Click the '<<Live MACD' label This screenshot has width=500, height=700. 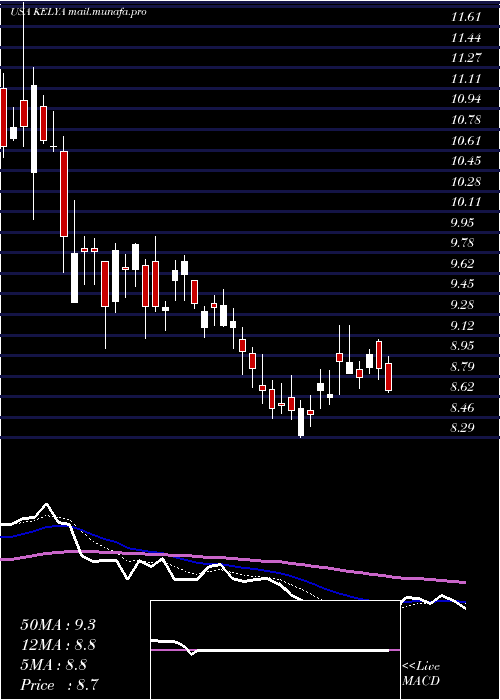tap(421, 674)
